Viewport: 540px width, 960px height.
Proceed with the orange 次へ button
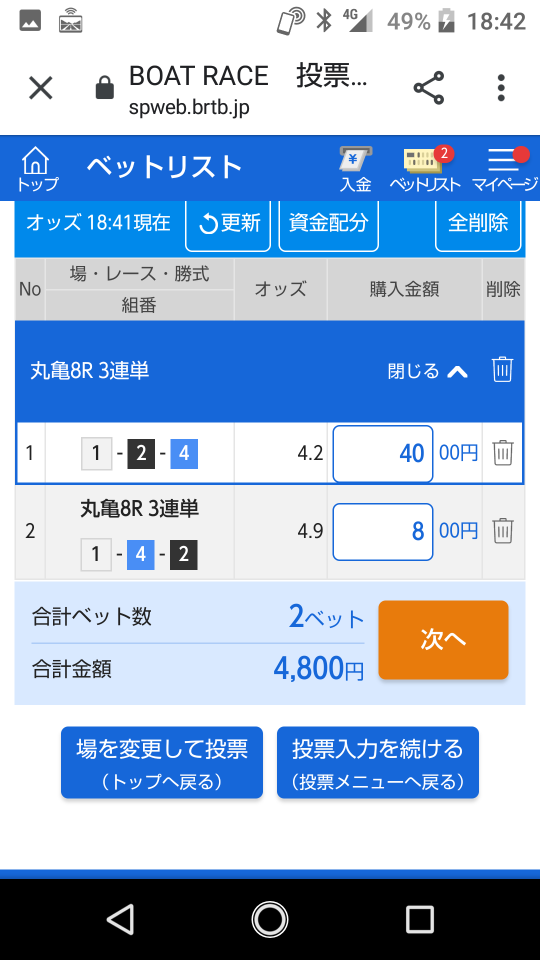coord(443,640)
